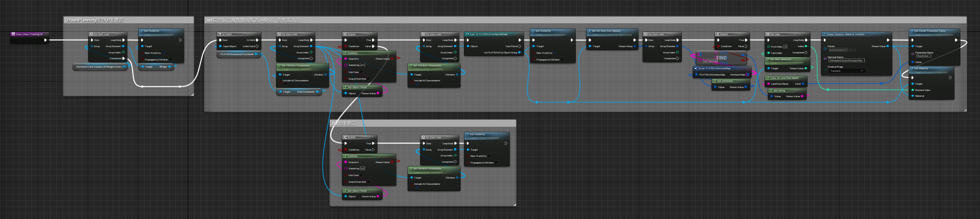
Task: Click the Get Attributes function icon
Action: [715, 81]
